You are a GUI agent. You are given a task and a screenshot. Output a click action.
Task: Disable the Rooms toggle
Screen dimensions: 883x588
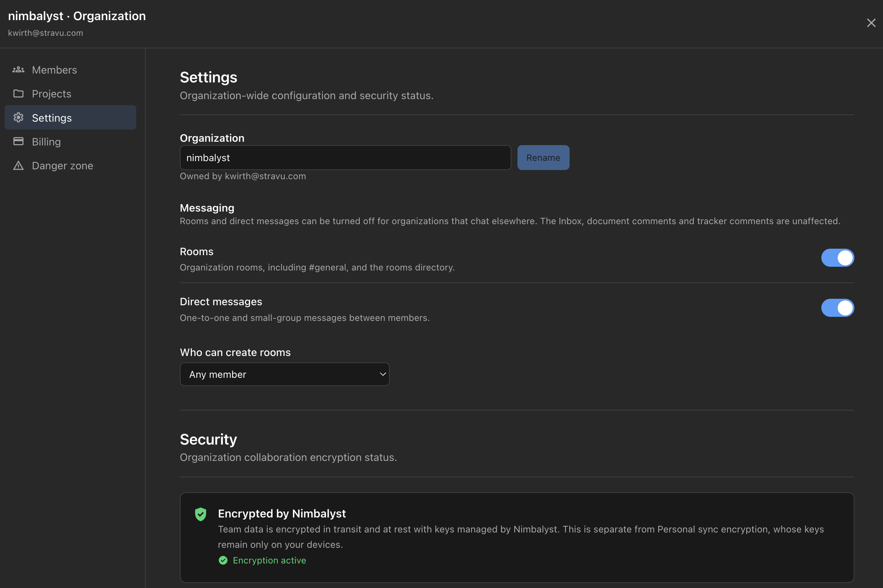click(x=837, y=258)
